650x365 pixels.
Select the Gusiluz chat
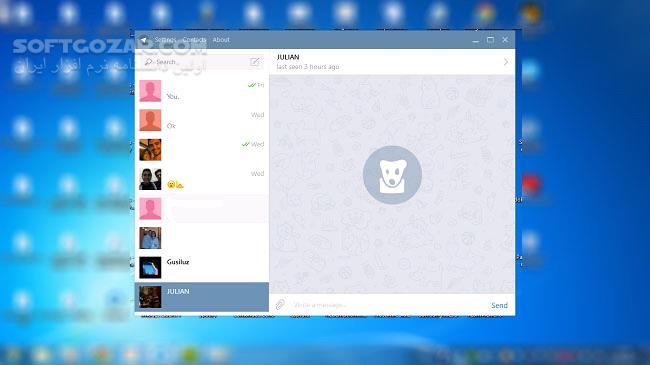point(202,268)
